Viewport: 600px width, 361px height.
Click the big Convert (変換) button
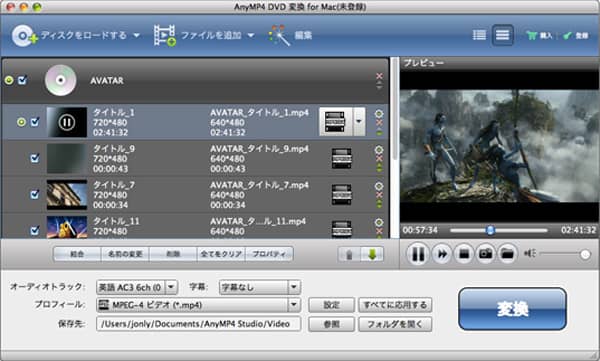click(x=512, y=309)
